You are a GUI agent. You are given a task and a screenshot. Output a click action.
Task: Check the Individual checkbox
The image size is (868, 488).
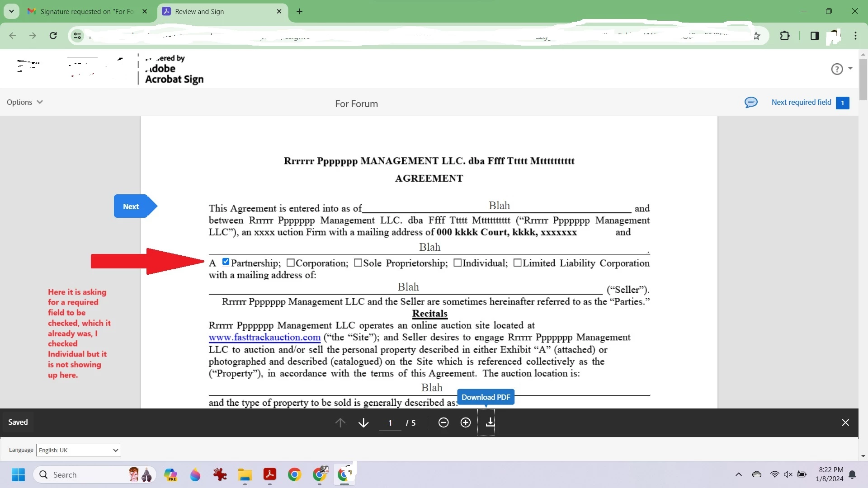[457, 263]
